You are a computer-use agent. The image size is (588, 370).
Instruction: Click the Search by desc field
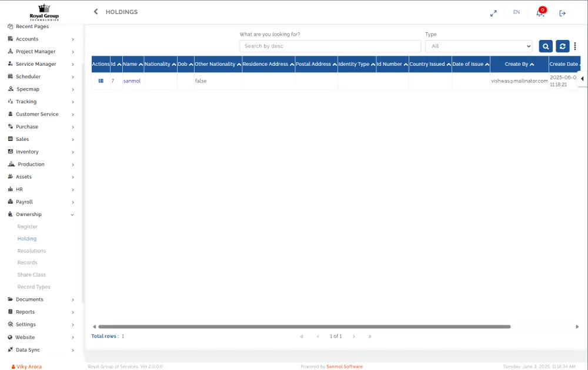pyautogui.click(x=330, y=46)
